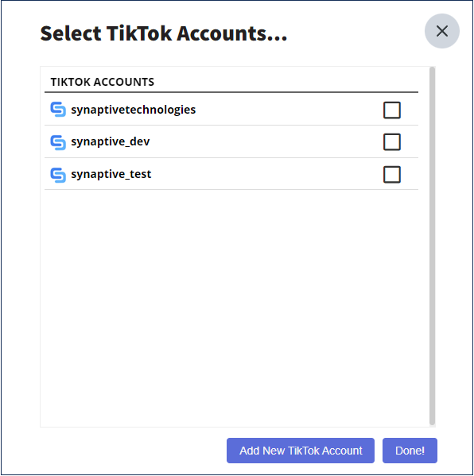Select the synaptive_dev account name
Image resolution: width=474 pixels, height=476 pixels.
(x=111, y=141)
